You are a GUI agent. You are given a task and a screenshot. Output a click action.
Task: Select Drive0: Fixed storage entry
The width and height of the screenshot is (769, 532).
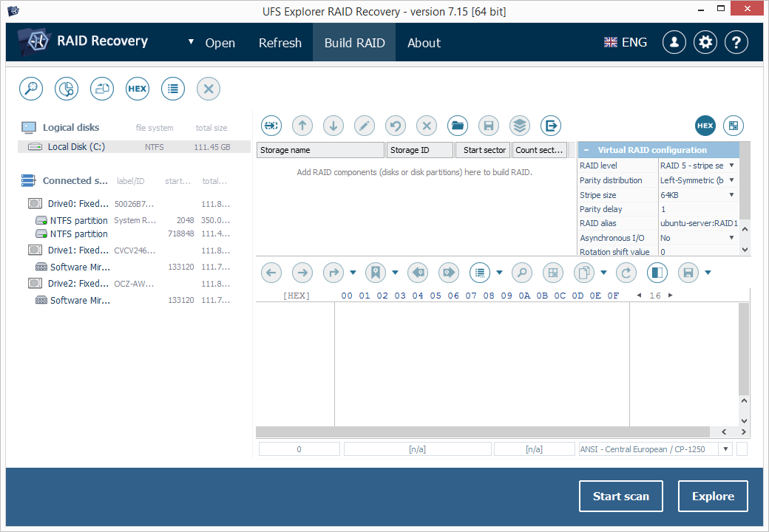129,204
